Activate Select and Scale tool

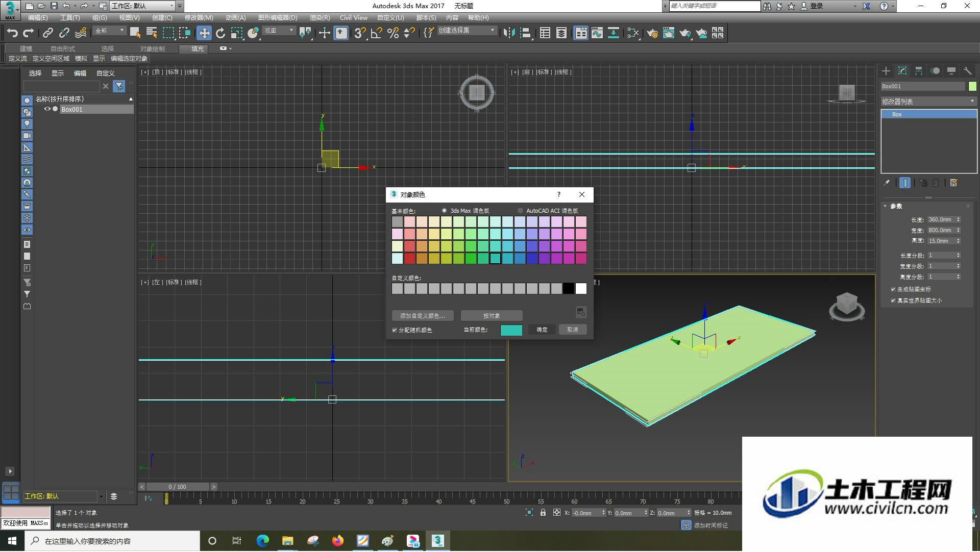(237, 33)
